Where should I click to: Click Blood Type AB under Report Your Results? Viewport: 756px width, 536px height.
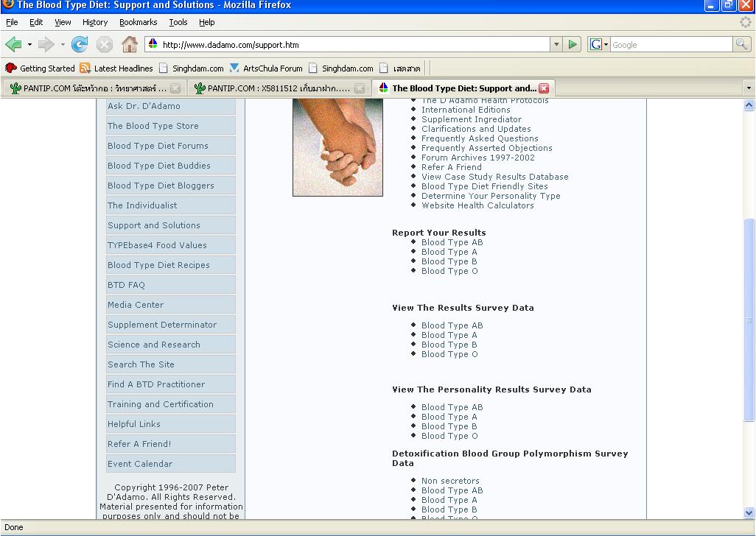point(452,242)
